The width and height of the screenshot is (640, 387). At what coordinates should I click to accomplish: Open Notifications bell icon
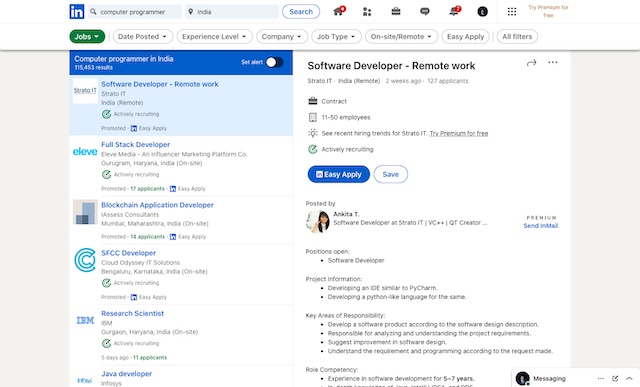click(454, 11)
